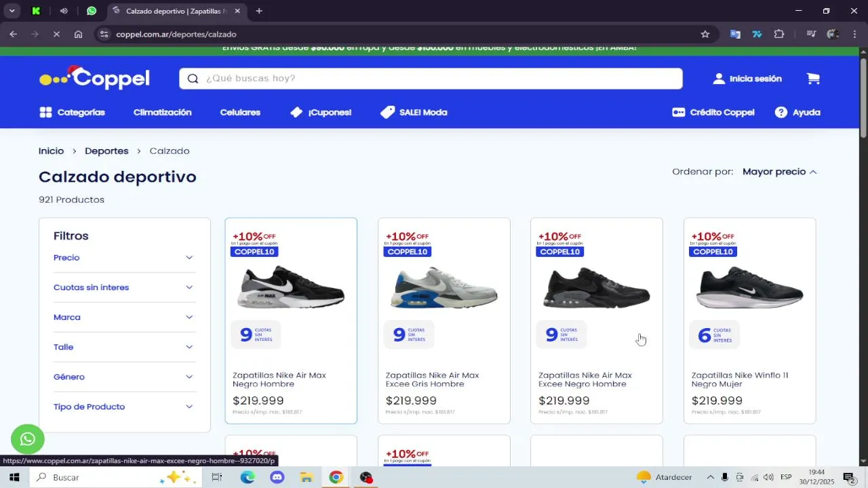The height and width of the screenshot is (488, 868).
Task: Go to Deportes breadcrumb
Action: pos(106,151)
